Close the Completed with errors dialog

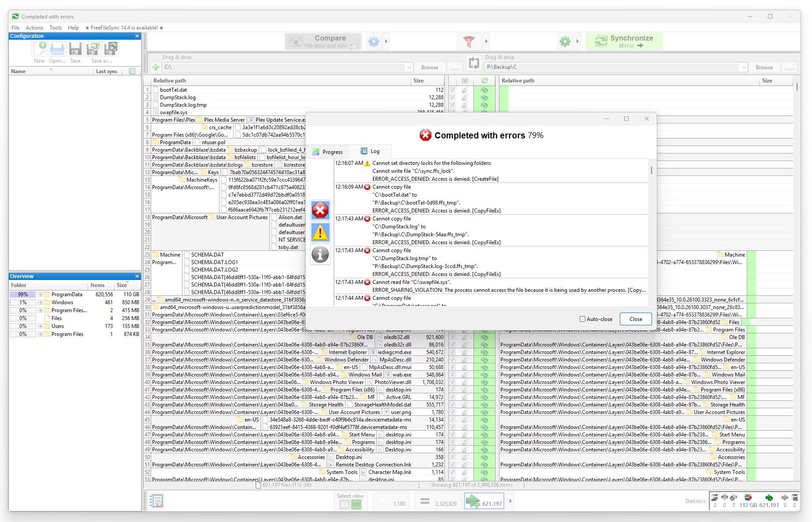click(635, 319)
